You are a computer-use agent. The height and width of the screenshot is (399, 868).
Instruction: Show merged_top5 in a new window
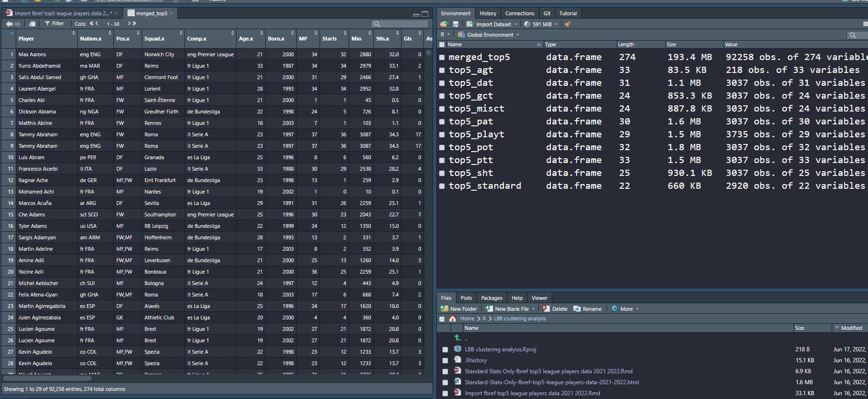pos(32,24)
